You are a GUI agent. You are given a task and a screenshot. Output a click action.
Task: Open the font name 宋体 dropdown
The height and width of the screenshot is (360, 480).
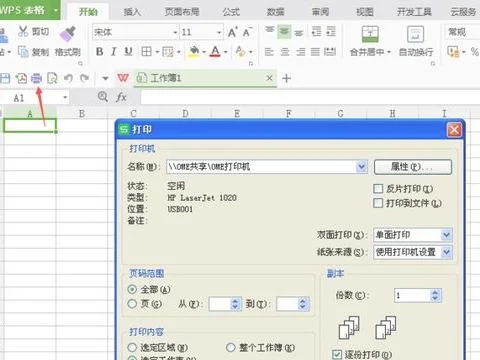tap(175, 32)
